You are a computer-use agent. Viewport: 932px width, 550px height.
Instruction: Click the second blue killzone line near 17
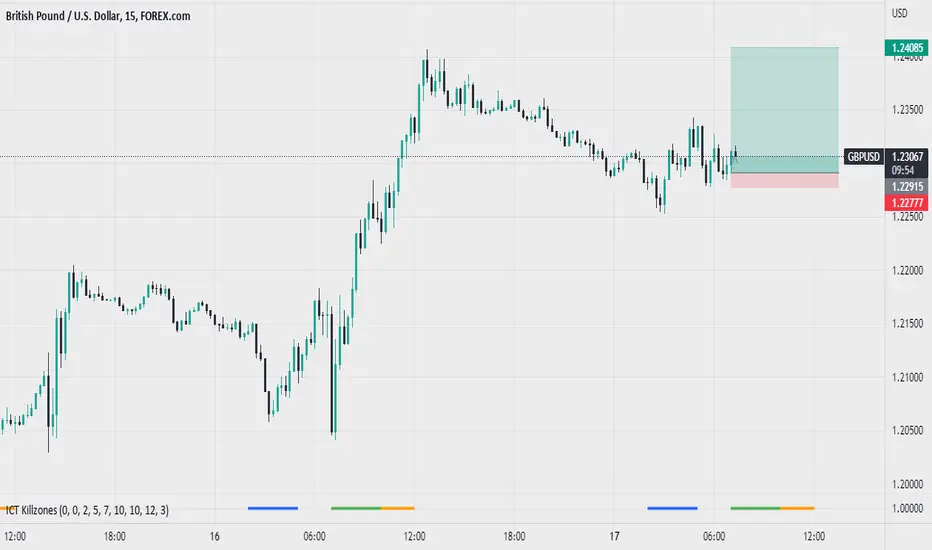(x=672, y=508)
